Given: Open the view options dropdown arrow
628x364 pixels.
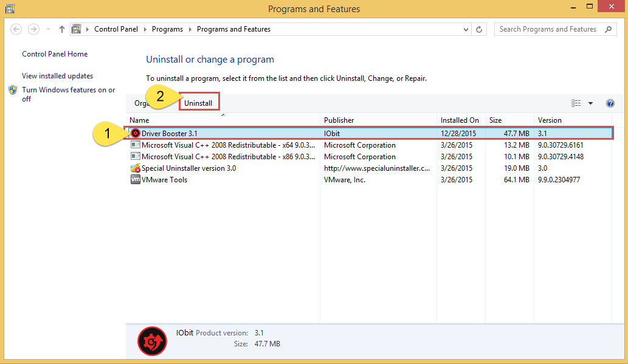Looking at the screenshot, I should pos(590,103).
